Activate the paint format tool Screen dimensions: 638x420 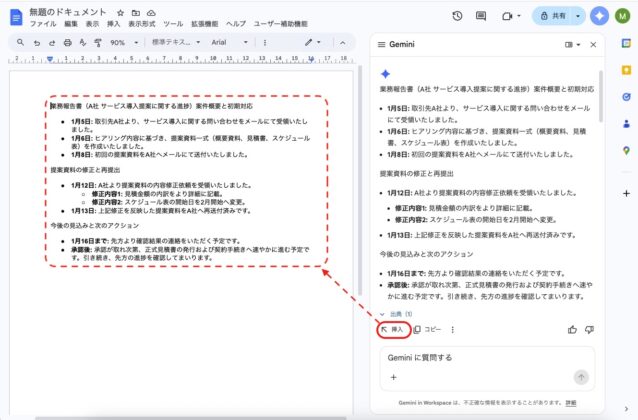[98, 43]
